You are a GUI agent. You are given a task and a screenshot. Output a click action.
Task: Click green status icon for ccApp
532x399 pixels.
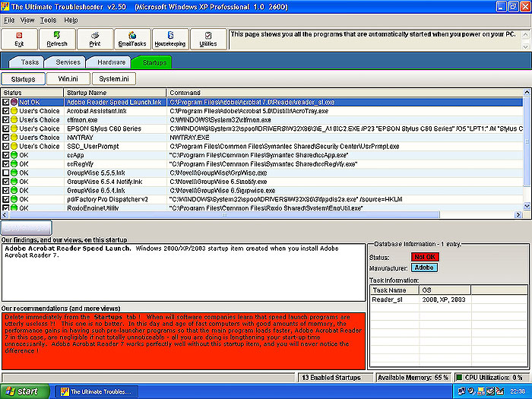(x=14, y=155)
